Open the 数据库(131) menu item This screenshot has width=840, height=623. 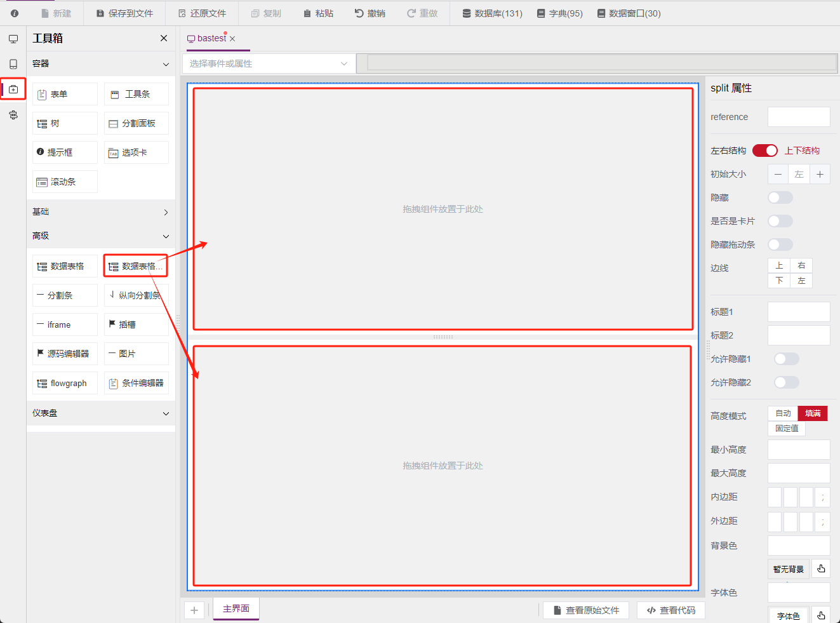(x=492, y=13)
